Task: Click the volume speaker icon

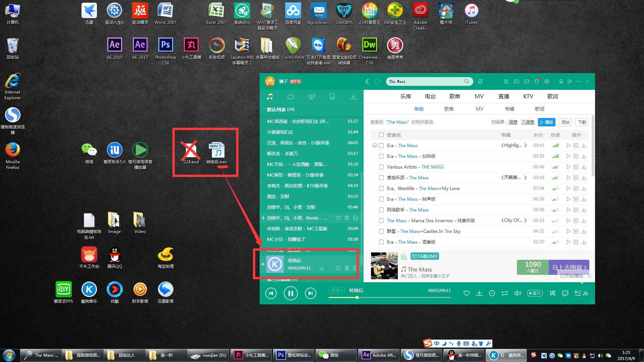Action: click(x=518, y=293)
